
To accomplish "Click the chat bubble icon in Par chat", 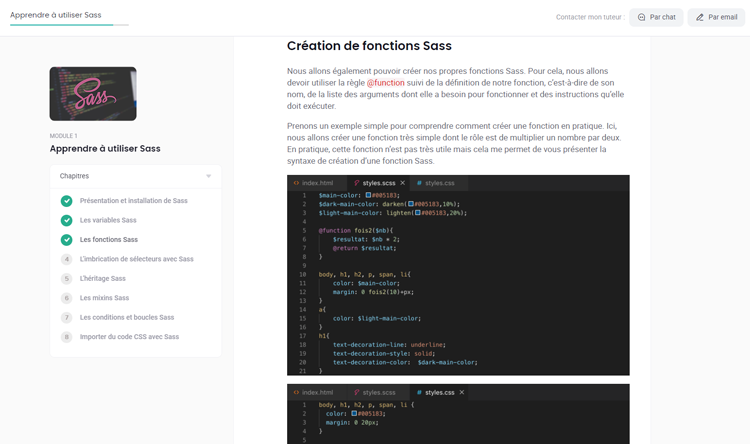I will point(642,17).
